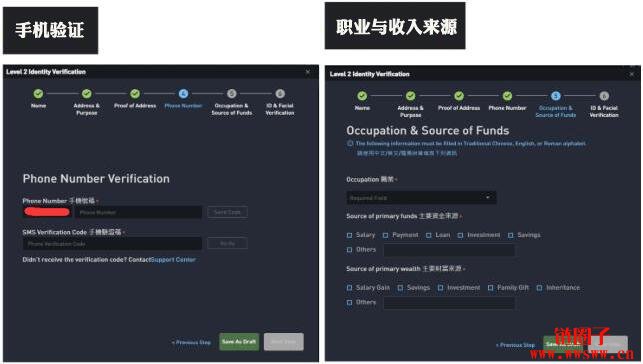Click the Phone Number label in the Occupation window
Screen dimensions: 643x364
[507, 108]
